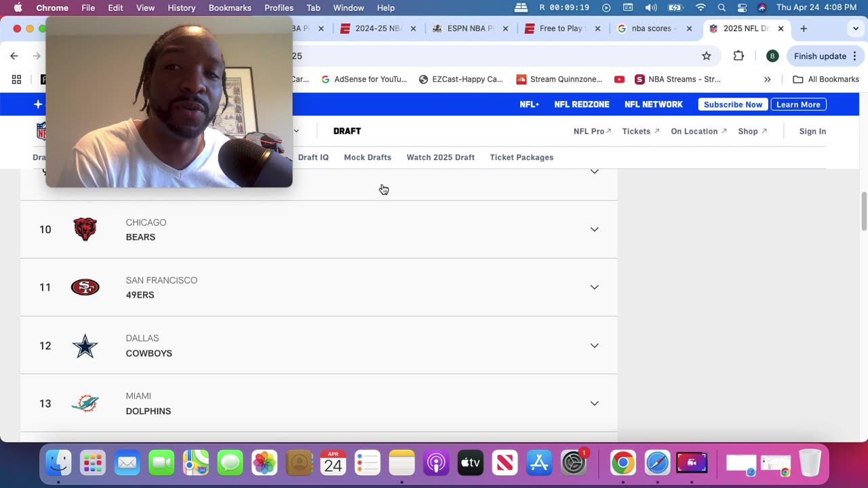
Task: Go back using the browser back arrow
Action: coord(14,56)
